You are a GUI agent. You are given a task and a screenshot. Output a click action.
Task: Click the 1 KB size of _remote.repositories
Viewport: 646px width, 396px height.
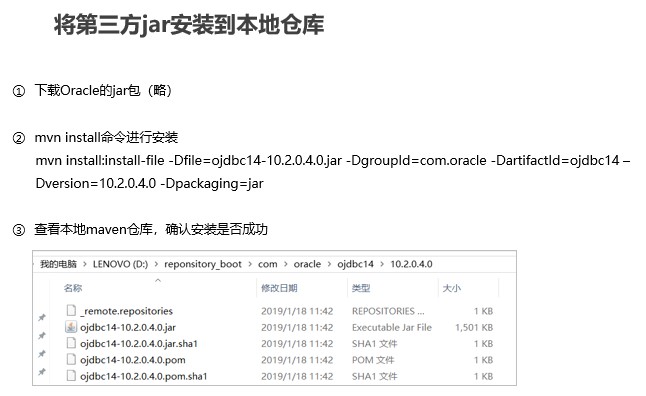pyautogui.click(x=484, y=311)
